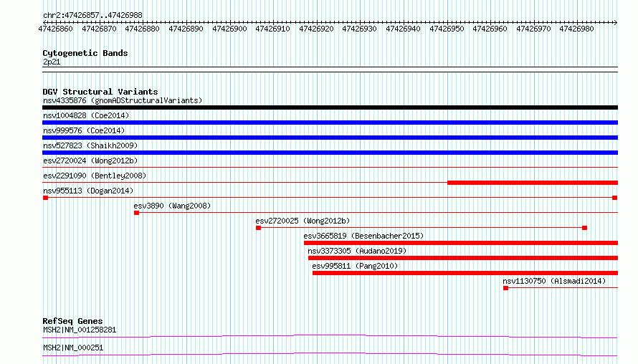Click the thick red esv2291090 segment

[x=533, y=183]
